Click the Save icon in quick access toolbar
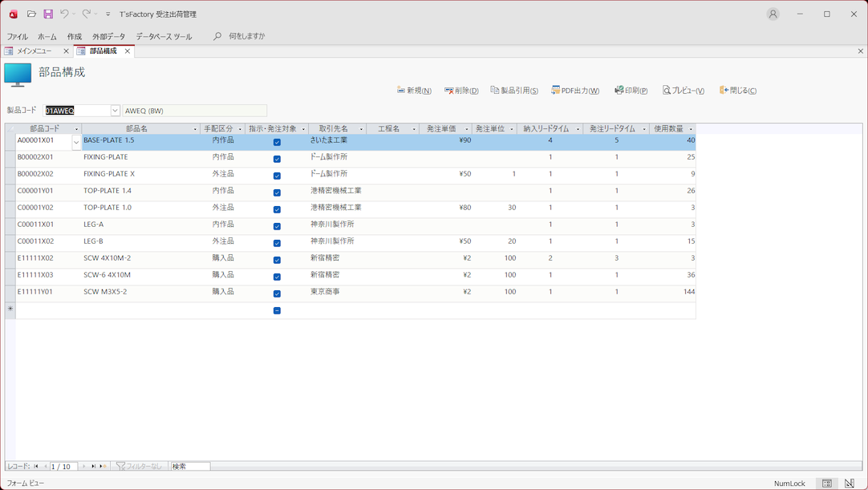The height and width of the screenshot is (490, 868). [x=48, y=14]
